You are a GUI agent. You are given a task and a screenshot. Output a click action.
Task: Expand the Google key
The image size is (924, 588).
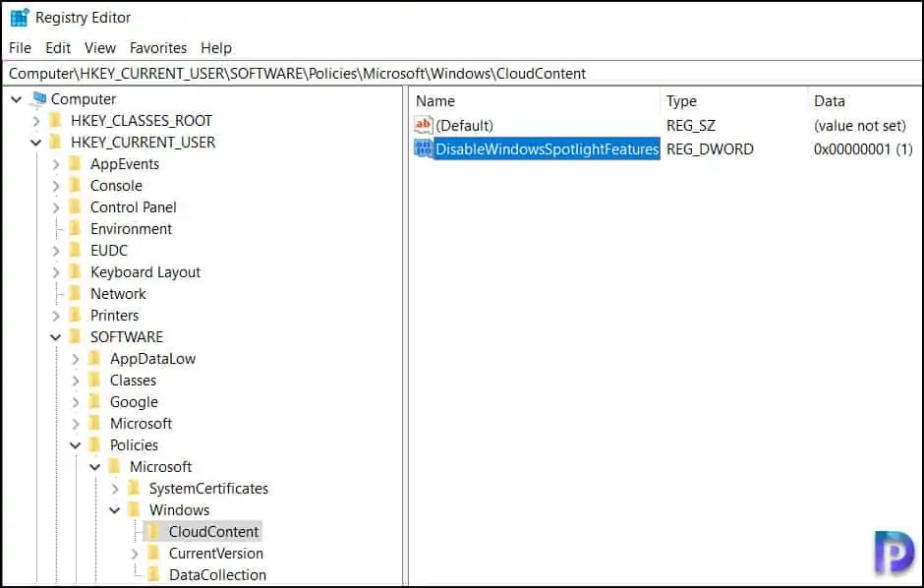click(76, 402)
